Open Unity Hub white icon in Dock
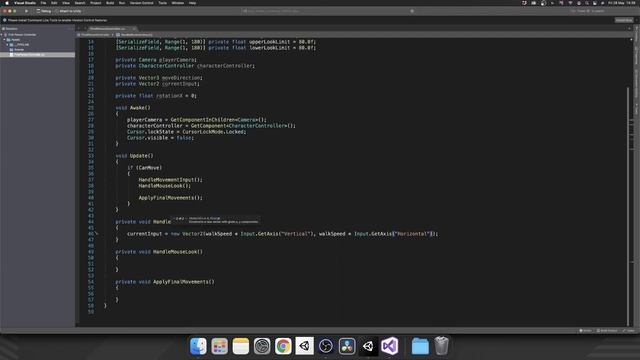Viewport: 640px width, 360px height. [304, 346]
